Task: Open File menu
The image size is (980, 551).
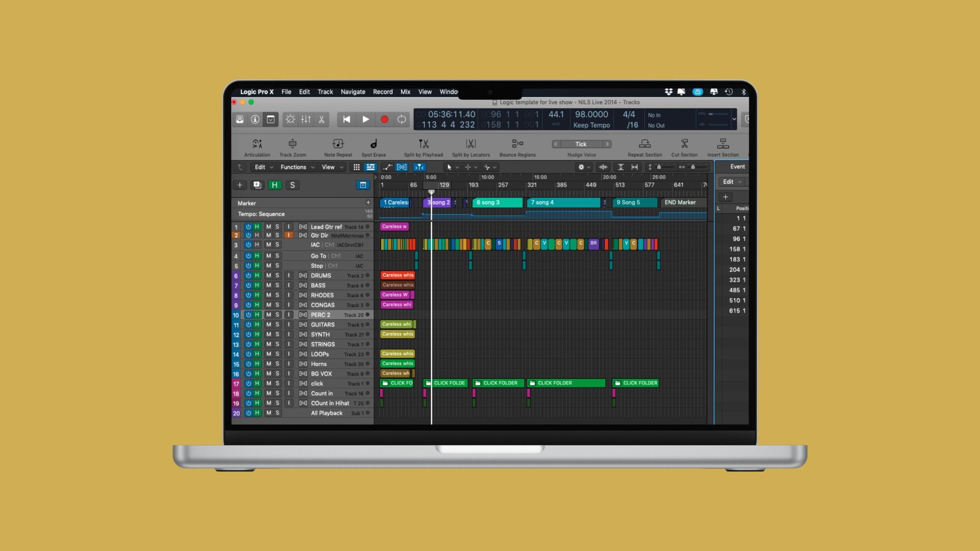Action: pos(286,92)
